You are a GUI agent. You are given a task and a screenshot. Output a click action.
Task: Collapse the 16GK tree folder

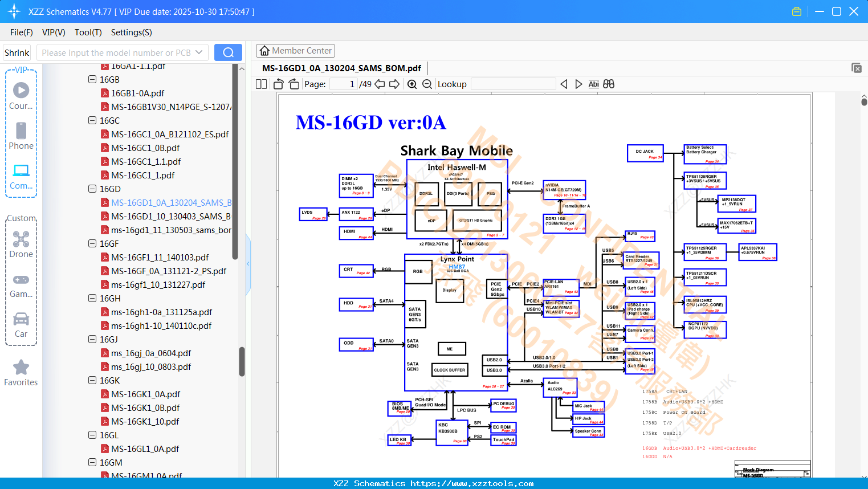click(x=92, y=381)
